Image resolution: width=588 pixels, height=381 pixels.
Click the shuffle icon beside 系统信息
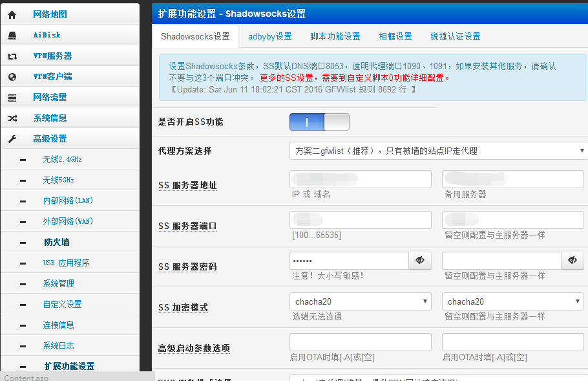tap(12, 118)
